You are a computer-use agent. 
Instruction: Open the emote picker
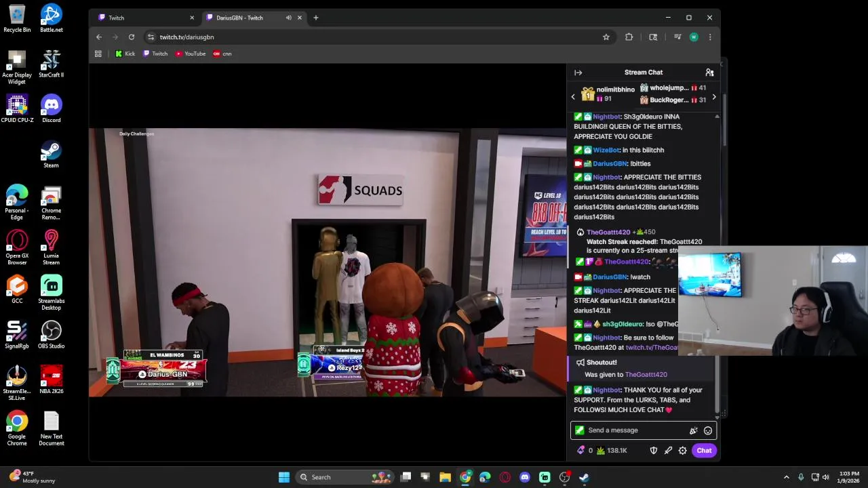[x=708, y=430]
